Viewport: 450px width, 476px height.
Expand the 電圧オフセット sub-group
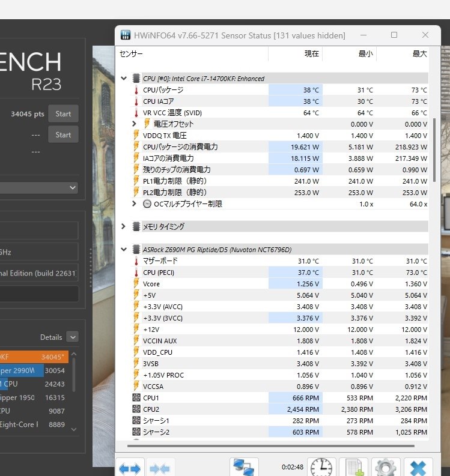pyautogui.click(x=134, y=124)
